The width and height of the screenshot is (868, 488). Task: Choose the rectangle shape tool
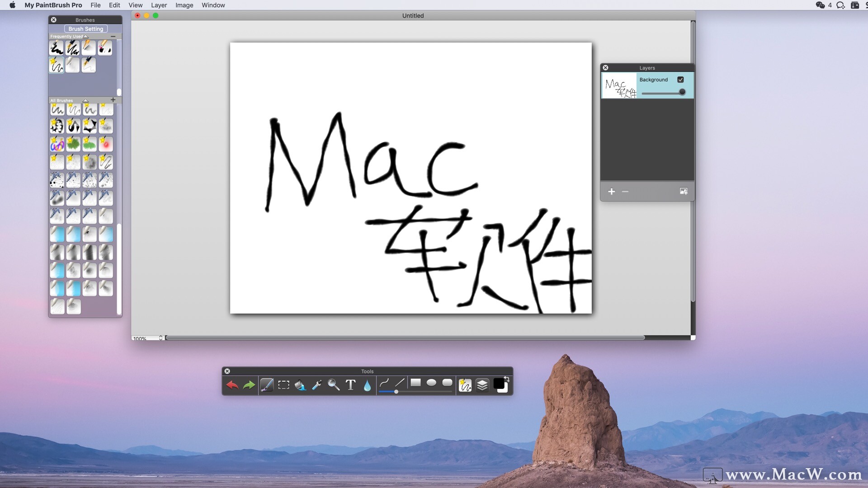[x=415, y=383]
